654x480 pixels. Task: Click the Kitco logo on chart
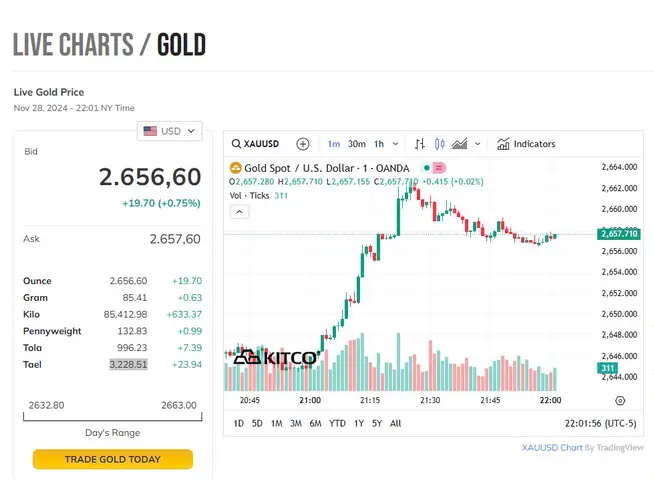275,357
